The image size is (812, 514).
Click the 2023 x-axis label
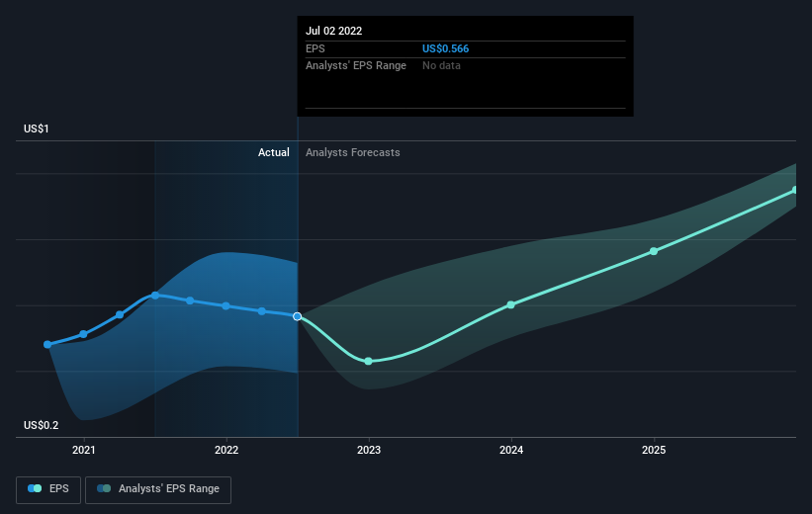click(369, 450)
